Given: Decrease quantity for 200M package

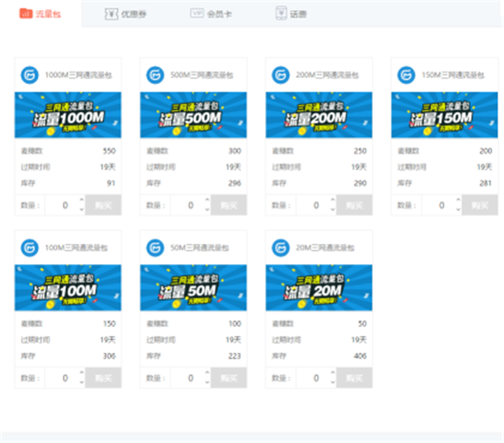Looking at the screenshot, I should 333,209.
